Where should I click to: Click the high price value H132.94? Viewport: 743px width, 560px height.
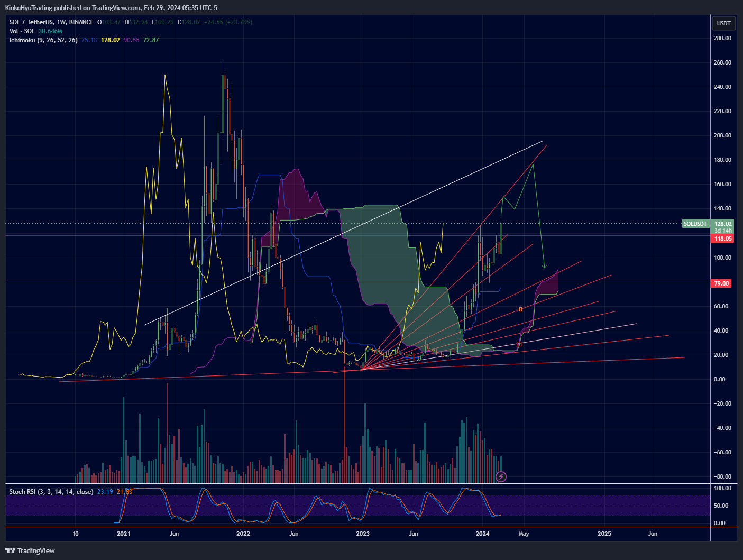[x=136, y=22]
